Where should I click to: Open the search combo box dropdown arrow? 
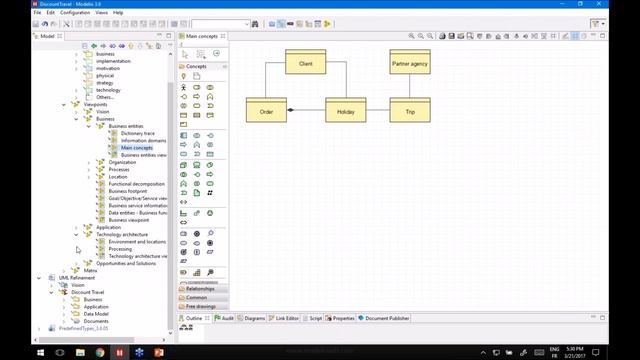pos(247,24)
